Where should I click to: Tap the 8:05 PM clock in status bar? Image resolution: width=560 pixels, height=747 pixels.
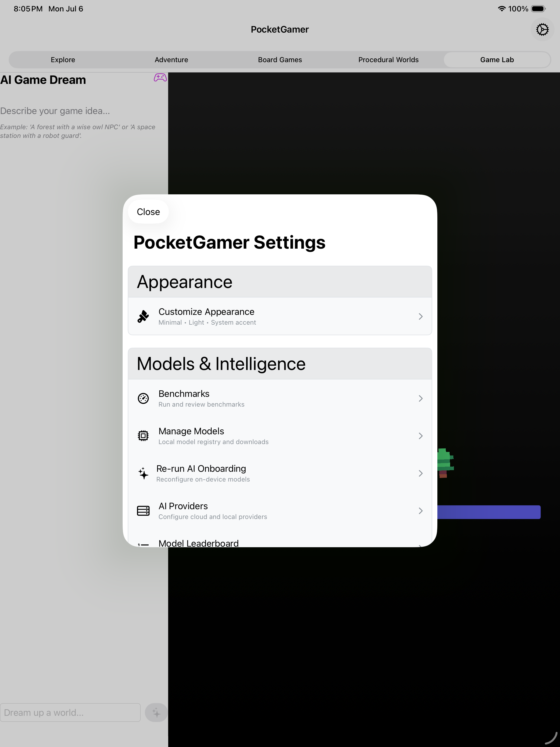28,9
